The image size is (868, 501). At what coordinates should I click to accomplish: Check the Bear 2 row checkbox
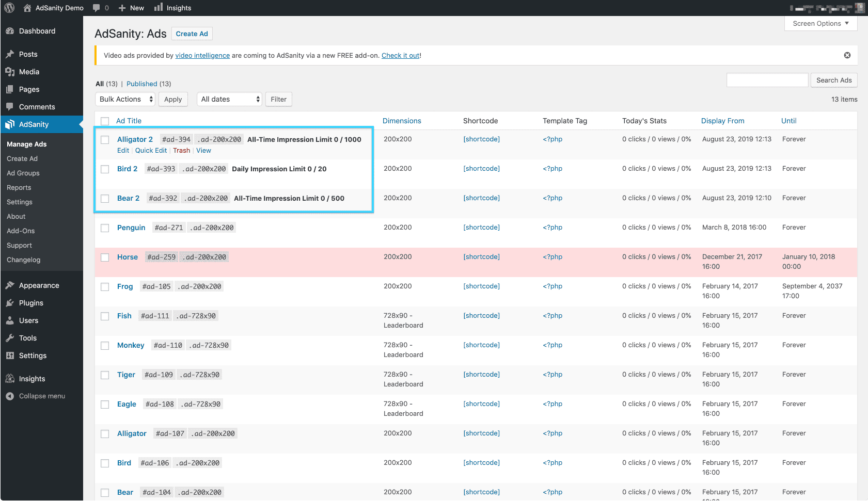pos(105,199)
